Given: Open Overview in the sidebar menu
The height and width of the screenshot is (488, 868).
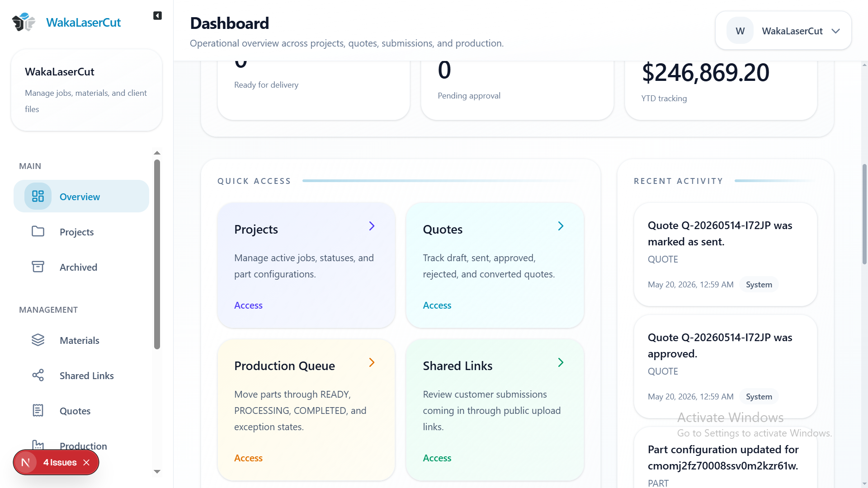Looking at the screenshot, I should coord(81,196).
